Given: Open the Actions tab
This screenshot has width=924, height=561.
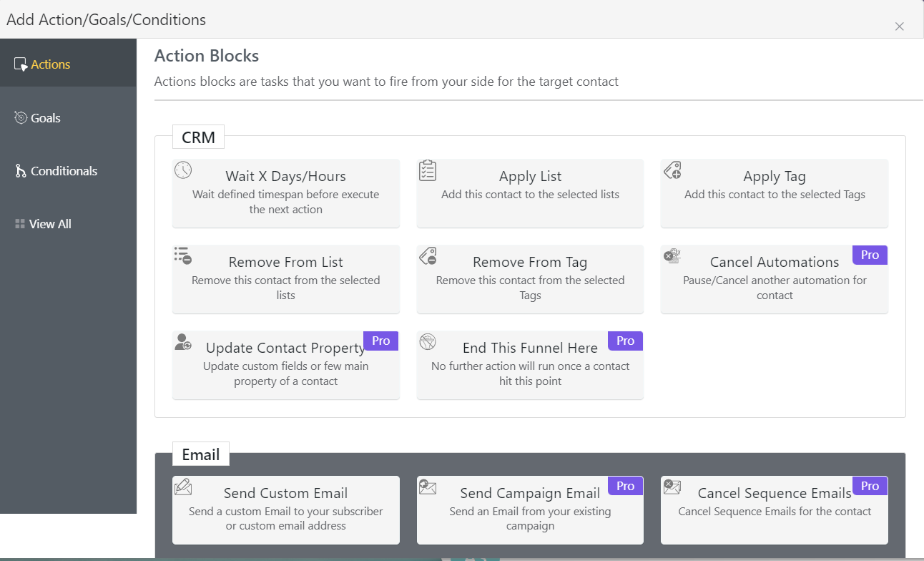Looking at the screenshot, I should coord(68,64).
